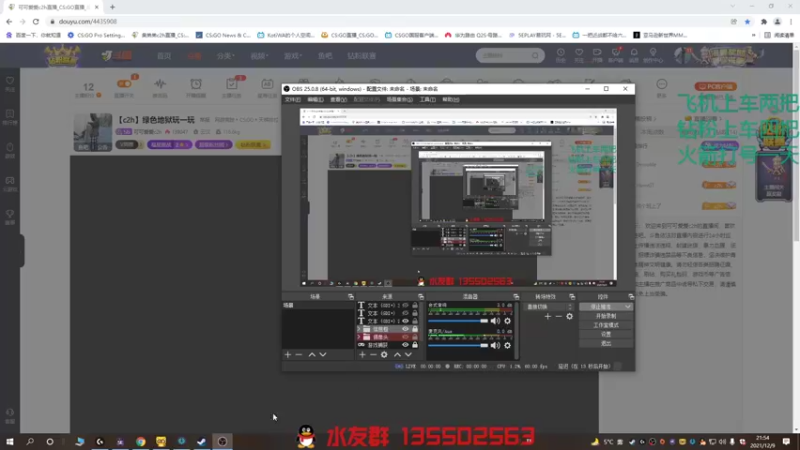Open the View menu in OBS
Image resolution: width=800 pixels, height=450 pixels.
[338, 99]
